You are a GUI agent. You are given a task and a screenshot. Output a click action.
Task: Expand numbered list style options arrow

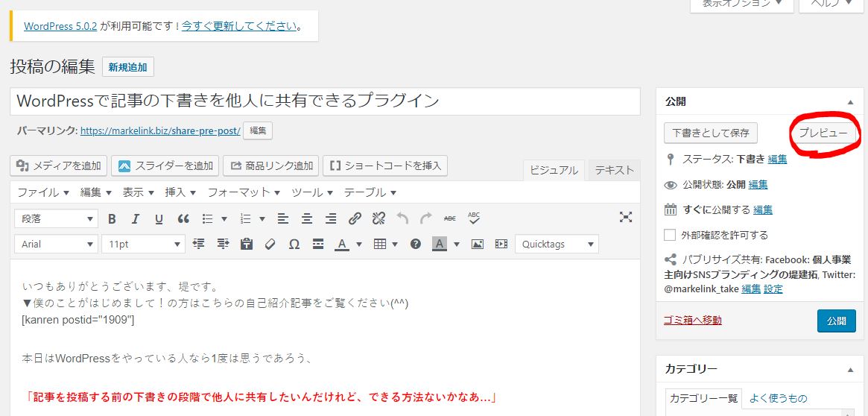pos(262,219)
